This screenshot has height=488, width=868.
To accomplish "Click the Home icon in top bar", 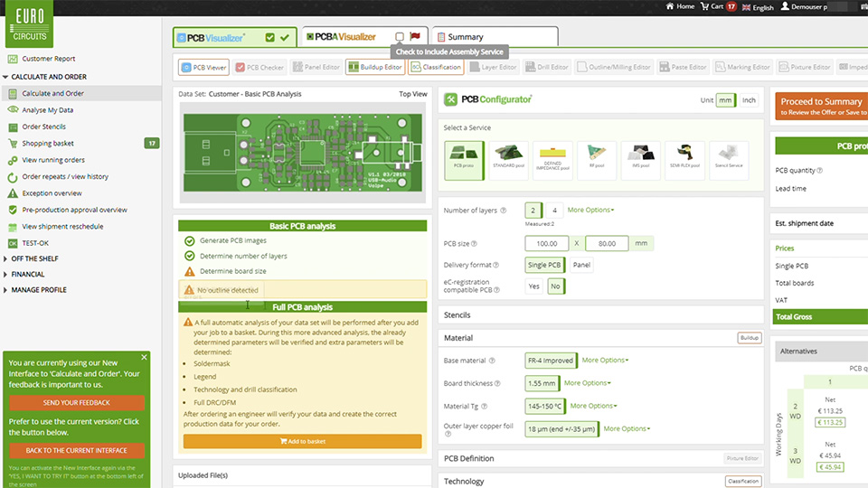I will [x=680, y=6].
